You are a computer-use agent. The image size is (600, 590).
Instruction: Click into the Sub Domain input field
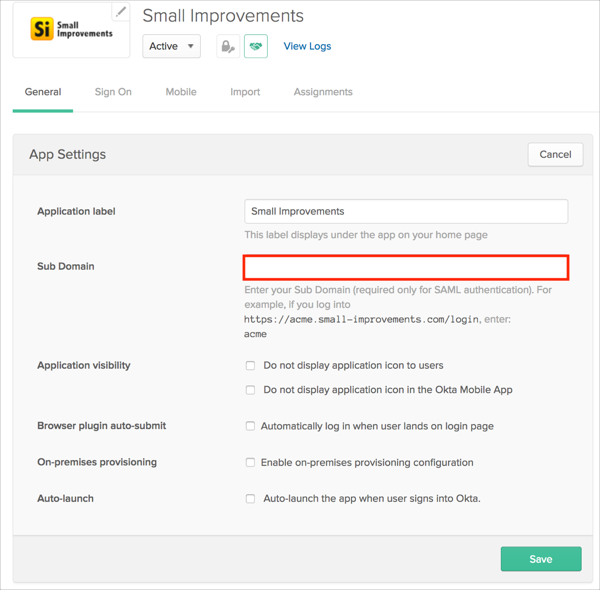[406, 267]
